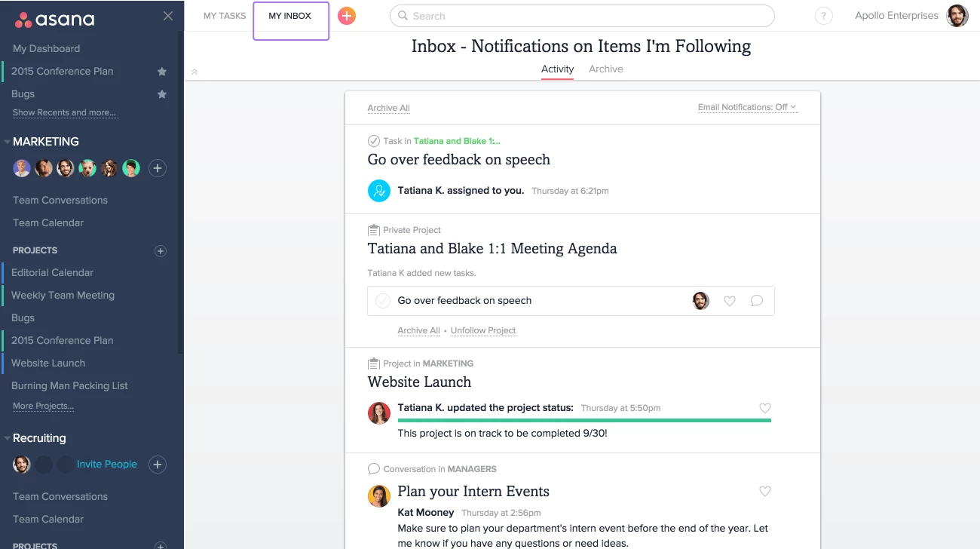
Task: Open 2015 Conference Plan in favorites
Action: 62,72
